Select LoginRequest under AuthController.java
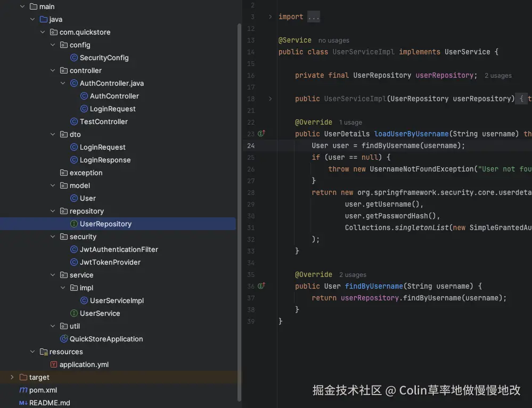Viewport: 532px width, 408px height. point(113,109)
